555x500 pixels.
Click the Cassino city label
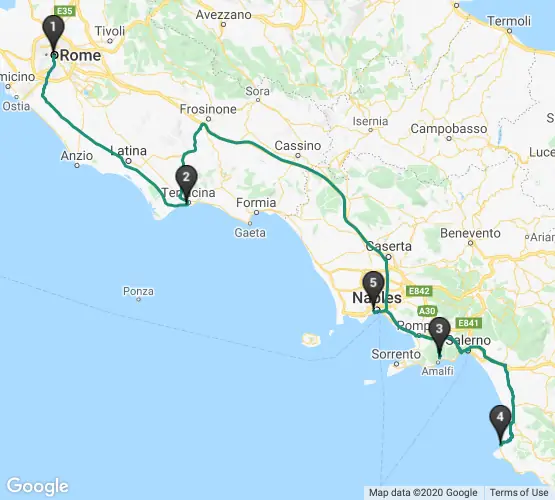[x=298, y=145]
